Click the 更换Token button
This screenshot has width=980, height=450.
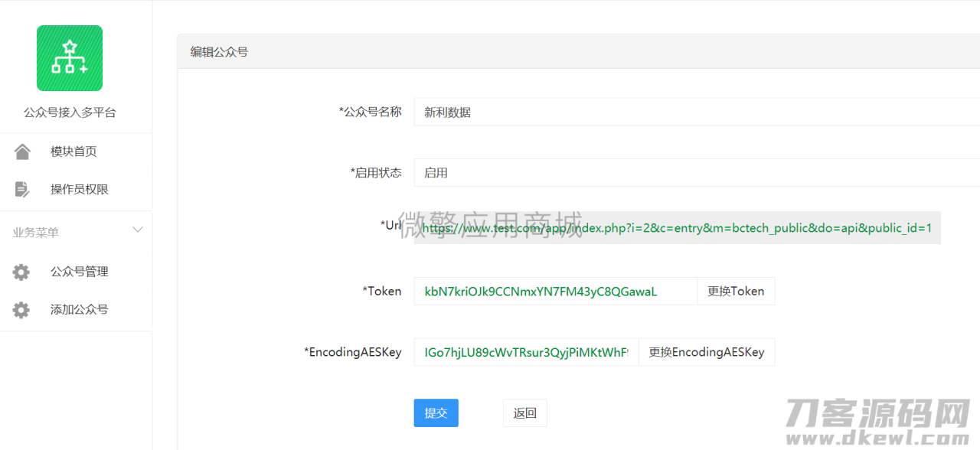point(736,292)
